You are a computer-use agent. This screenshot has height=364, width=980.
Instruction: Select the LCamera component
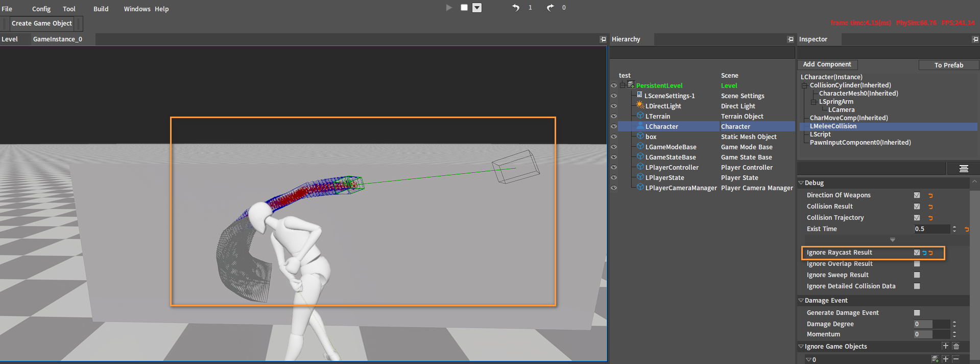pyautogui.click(x=841, y=110)
